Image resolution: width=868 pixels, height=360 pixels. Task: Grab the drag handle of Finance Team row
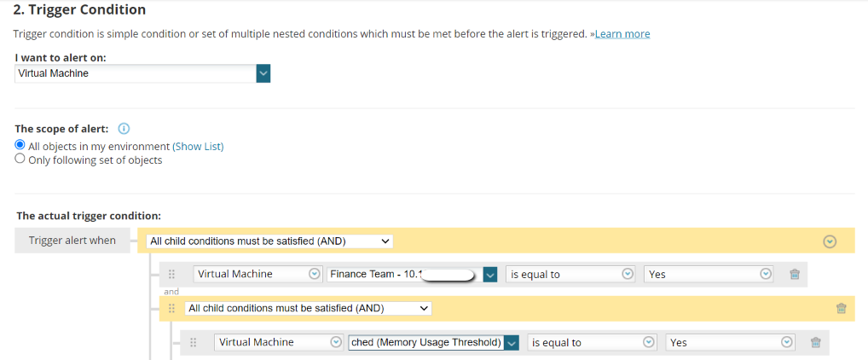point(171,274)
